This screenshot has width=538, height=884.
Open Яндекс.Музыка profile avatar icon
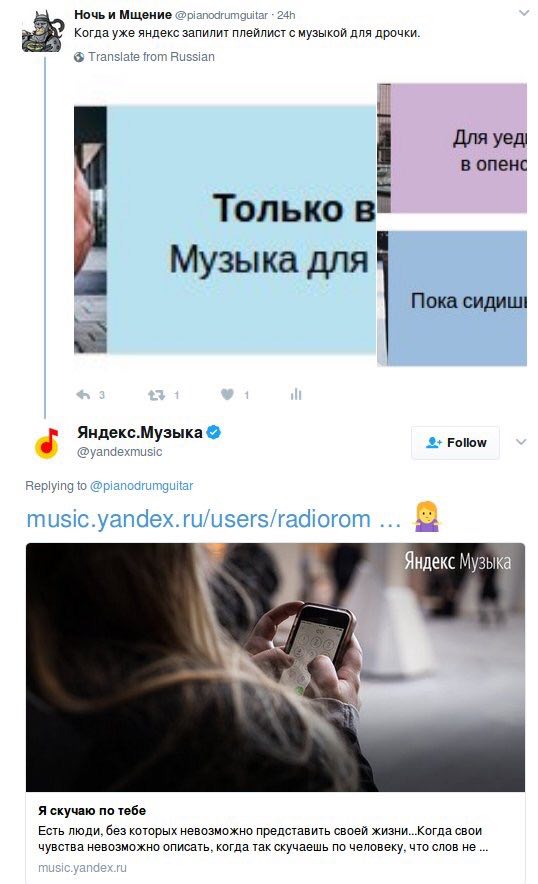coord(47,442)
